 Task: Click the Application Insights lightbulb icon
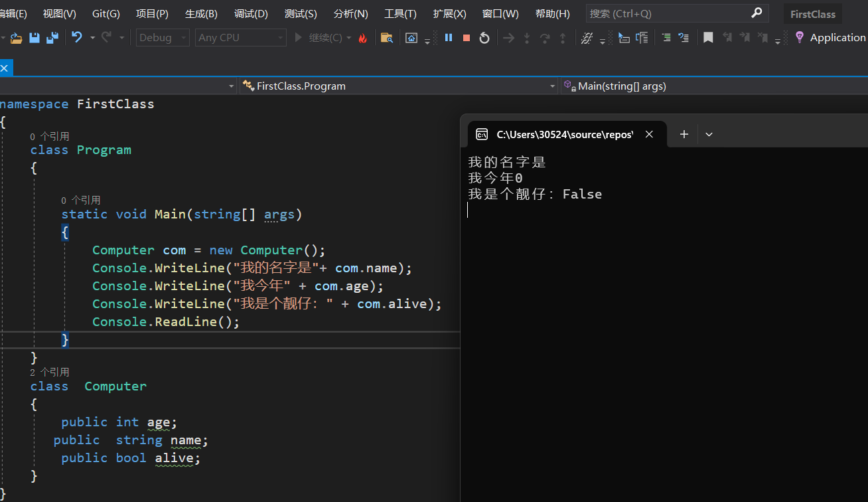(x=800, y=37)
